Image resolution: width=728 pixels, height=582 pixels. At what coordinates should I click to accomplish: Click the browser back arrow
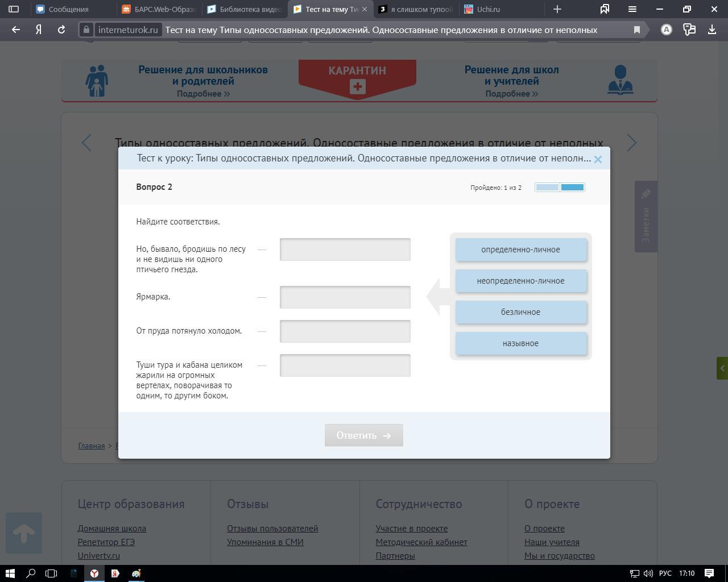(x=16, y=30)
